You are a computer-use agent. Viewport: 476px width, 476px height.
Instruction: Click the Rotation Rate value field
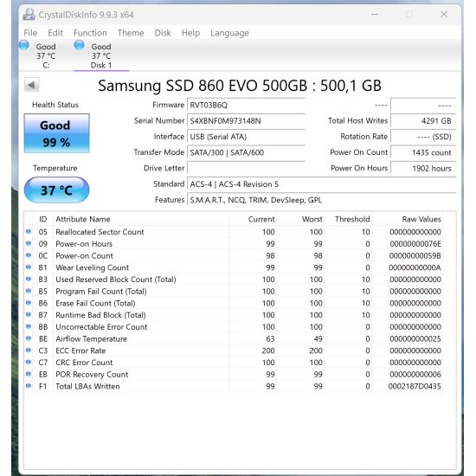pyautogui.click(x=423, y=137)
